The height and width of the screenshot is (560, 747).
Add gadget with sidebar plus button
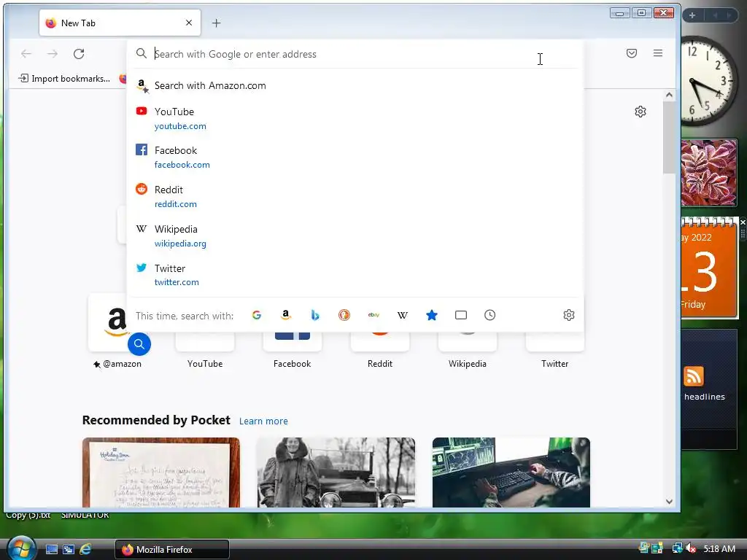(x=692, y=15)
